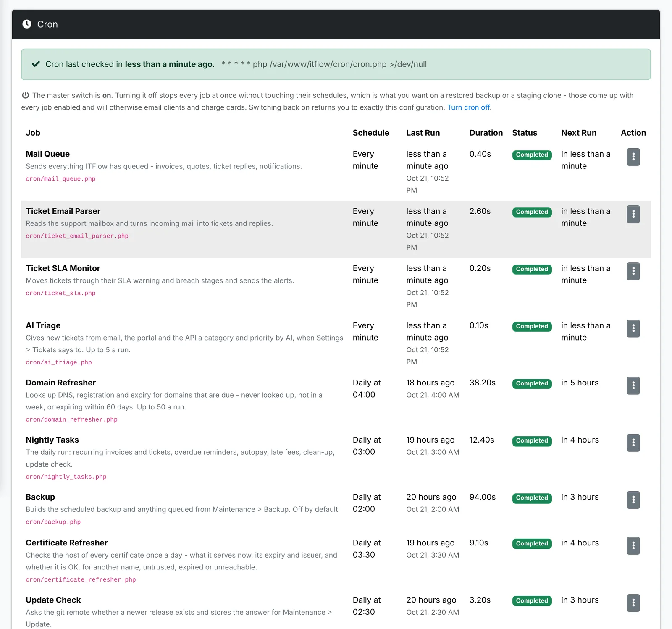This screenshot has width=672, height=629.
Task: Click the checkmark icon in cron status alert
Action: coord(36,64)
